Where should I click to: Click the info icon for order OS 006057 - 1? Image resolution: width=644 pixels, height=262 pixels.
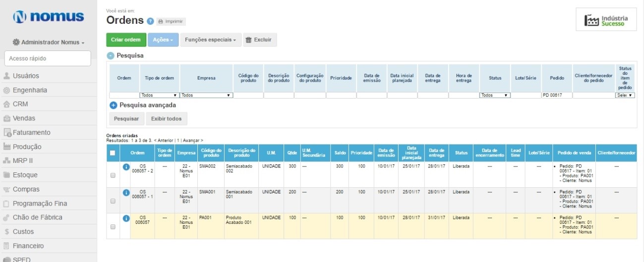pos(126,192)
